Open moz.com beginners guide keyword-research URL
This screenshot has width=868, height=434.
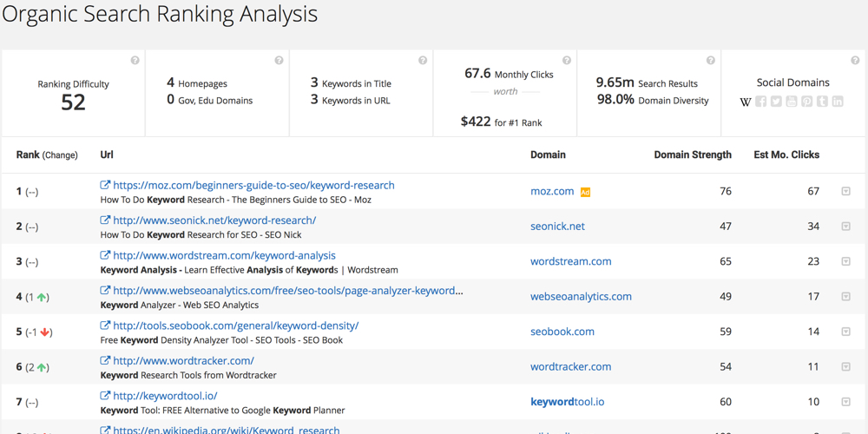point(254,185)
